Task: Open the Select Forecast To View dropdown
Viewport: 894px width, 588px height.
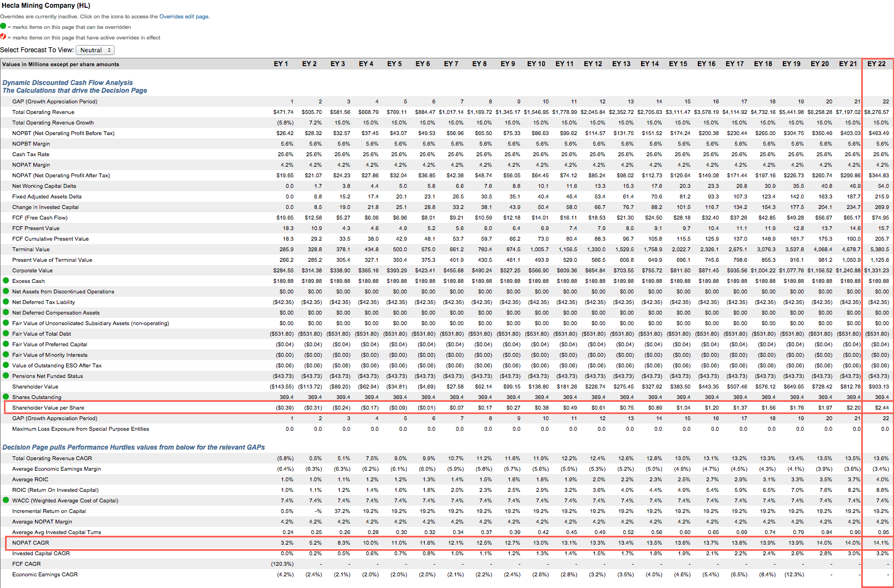Action: [x=95, y=49]
